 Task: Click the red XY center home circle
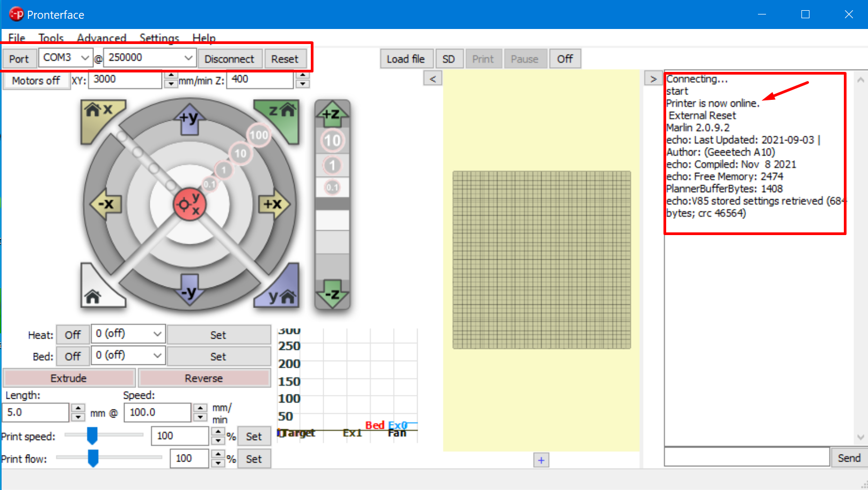coord(189,204)
